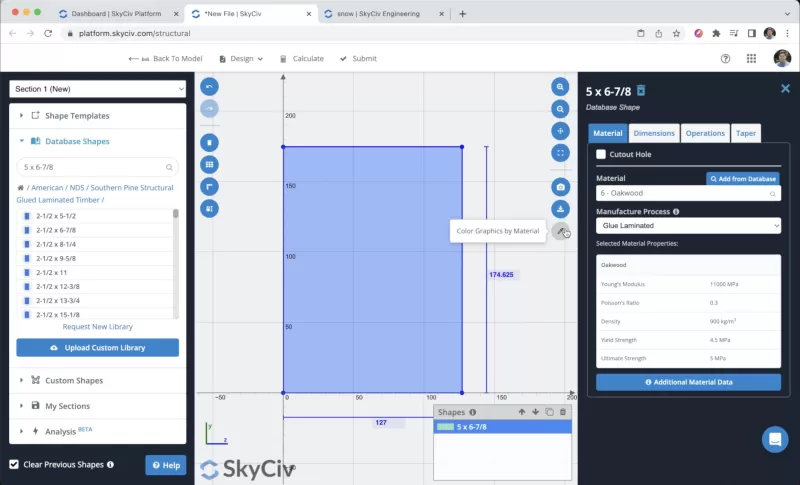Collapse the Database Shapes section
The width and height of the screenshot is (800, 485).
[97, 141]
